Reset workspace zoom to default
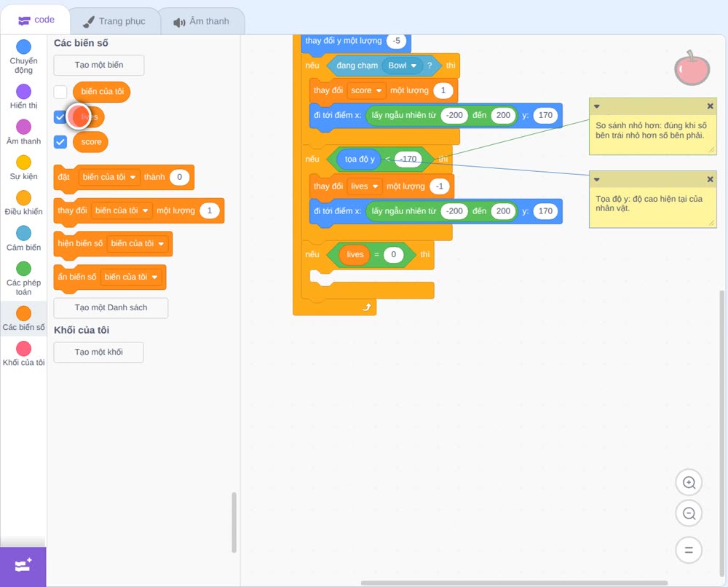The image size is (728, 587). click(x=689, y=550)
